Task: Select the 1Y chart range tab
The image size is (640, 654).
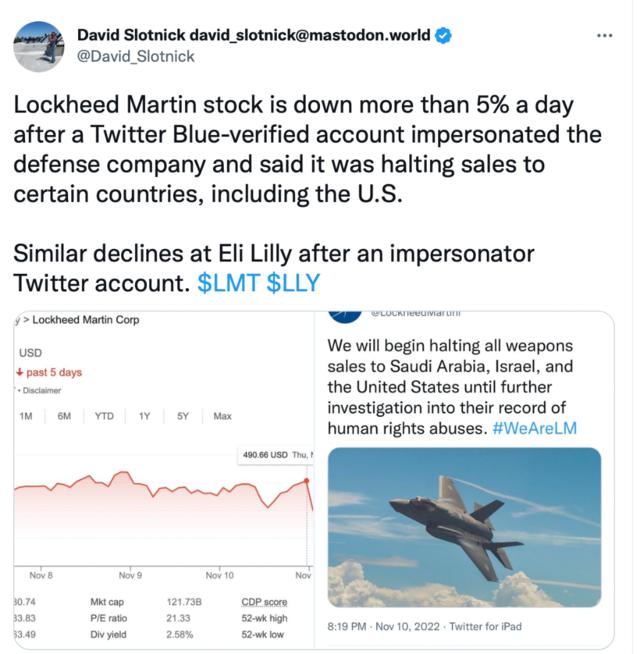Action: pos(145,416)
